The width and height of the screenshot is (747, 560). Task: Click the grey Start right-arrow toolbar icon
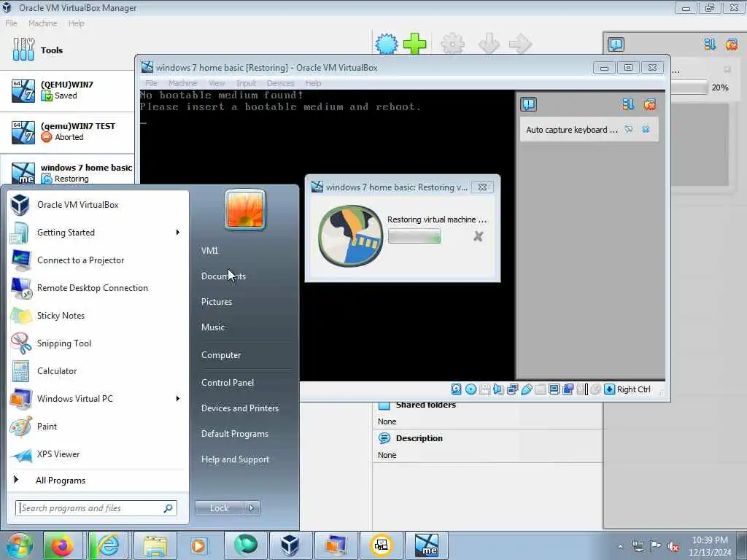click(x=520, y=44)
